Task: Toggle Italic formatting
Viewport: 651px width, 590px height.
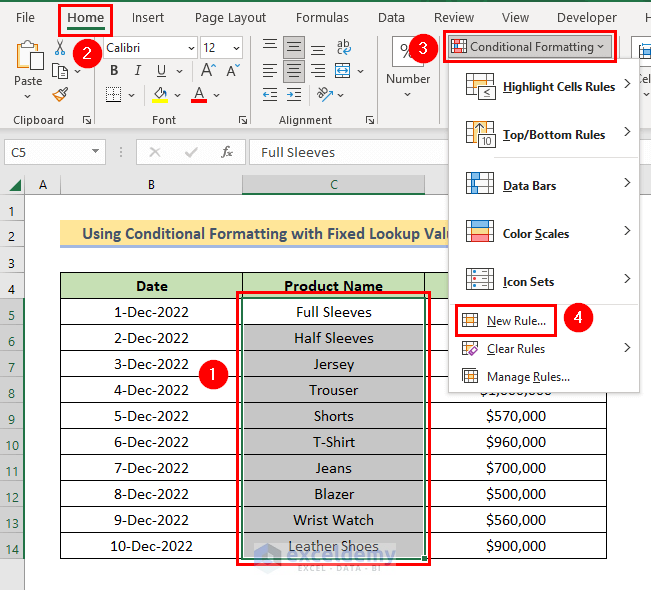Action: (x=138, y=71)
